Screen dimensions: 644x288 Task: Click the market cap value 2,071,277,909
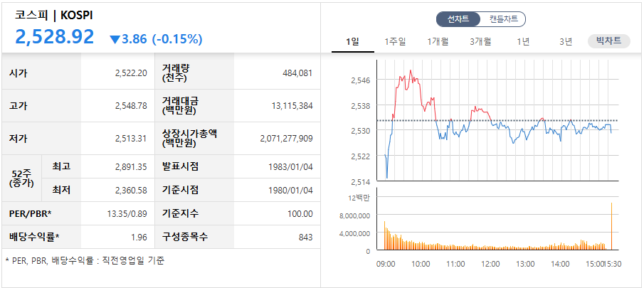pyautogui.click(x=286, y=139)
